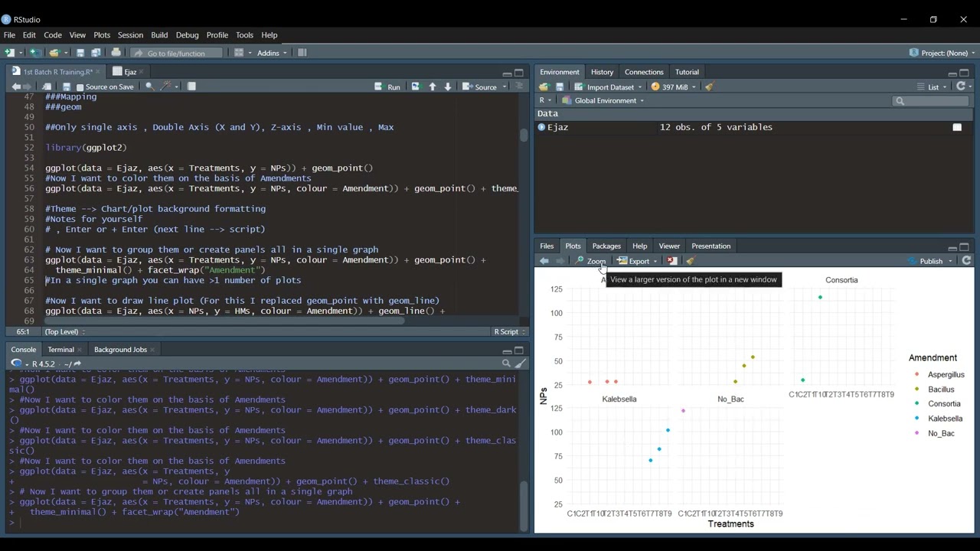The height and width of the screenshot is (551, 980).
Task: Open find and replace magnifier in editor
Action: point(149,87)
